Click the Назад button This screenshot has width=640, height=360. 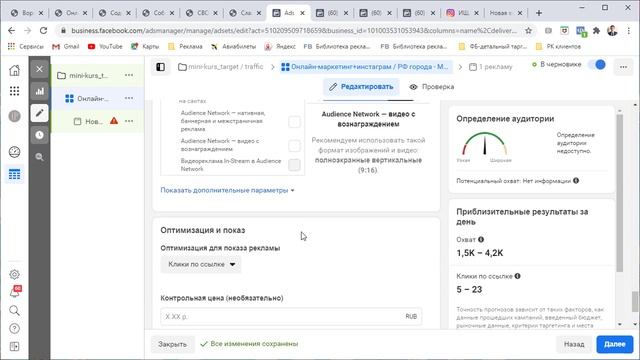tap(574, 344)
